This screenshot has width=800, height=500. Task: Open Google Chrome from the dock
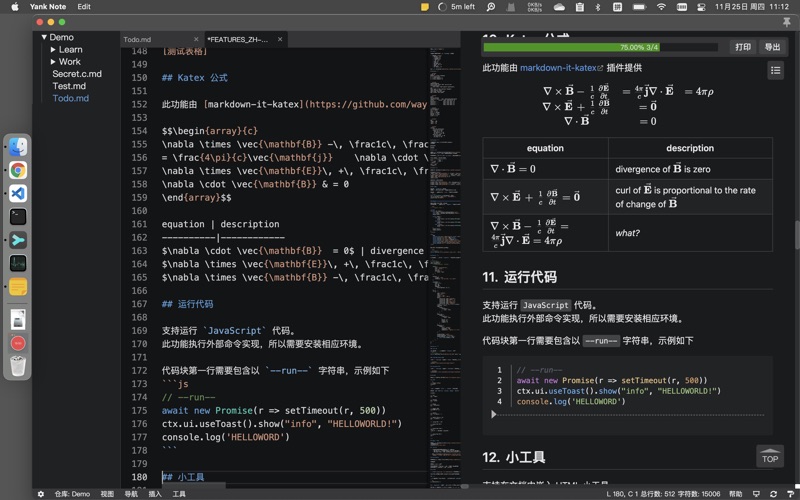point(18,170)
